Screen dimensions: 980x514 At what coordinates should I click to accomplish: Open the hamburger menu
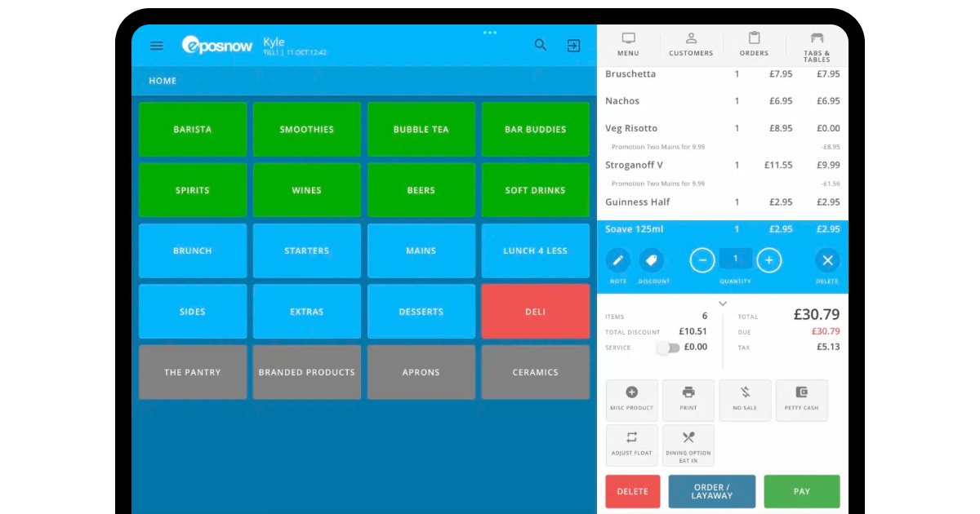point(157,46)
